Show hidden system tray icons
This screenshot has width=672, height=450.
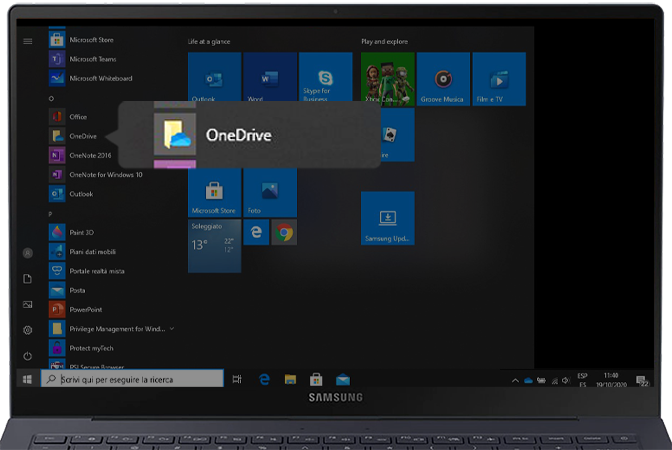pyautogui.click(x=515, y=380)
